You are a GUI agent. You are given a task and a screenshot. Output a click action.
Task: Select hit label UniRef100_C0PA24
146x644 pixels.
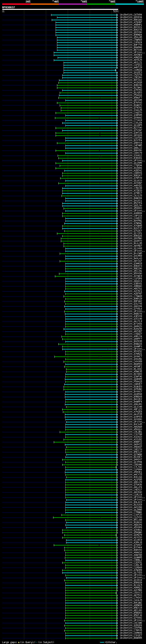pos(131,42)
